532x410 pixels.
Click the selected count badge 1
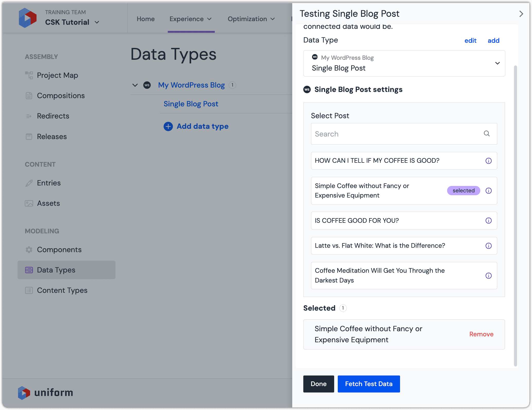point(343,308)
